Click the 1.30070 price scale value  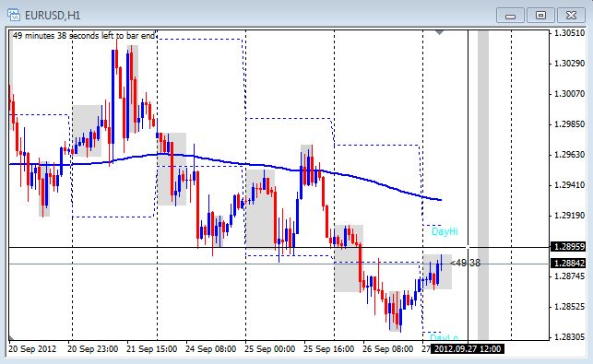click(x=569, y=94)
